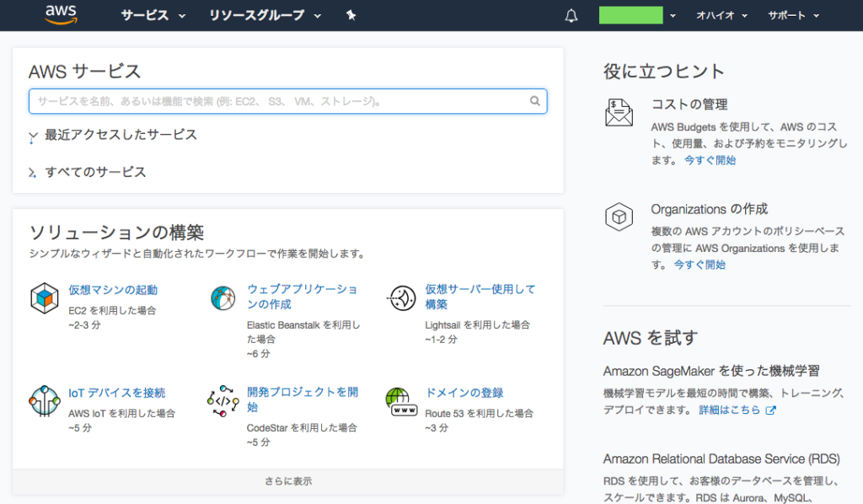The height and width of the screenshot is (504, 863).
Task: Click the ~2-3 分 duration text
Action: point(84,324)
